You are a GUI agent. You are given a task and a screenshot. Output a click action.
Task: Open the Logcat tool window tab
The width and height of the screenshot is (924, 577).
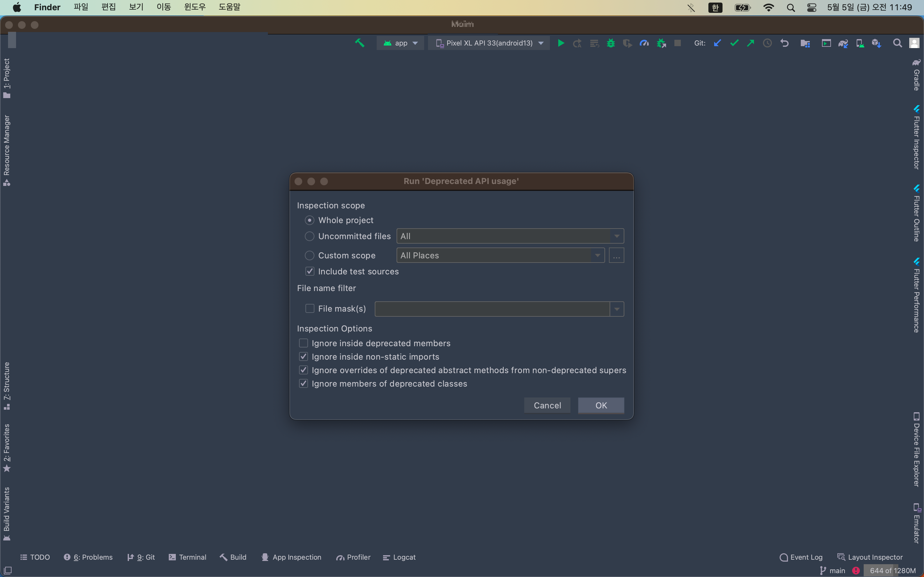399,557
